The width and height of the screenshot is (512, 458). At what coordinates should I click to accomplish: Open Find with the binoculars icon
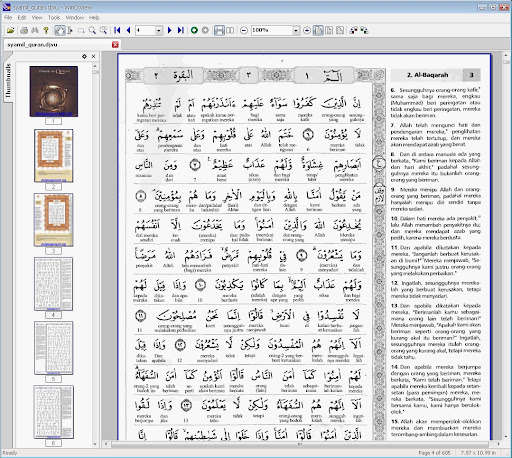[35, 30]
